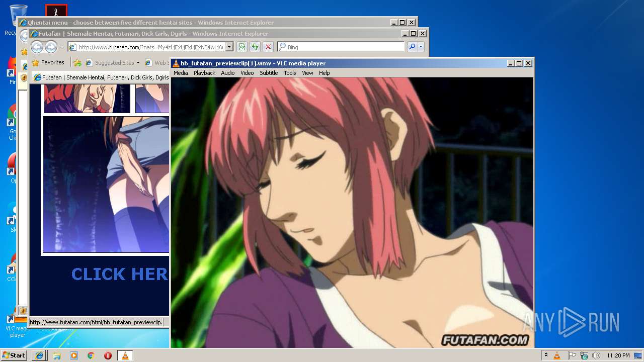The image size is (644, 362).
Task: Open the VLC View menu
Action: coord(307,73)
